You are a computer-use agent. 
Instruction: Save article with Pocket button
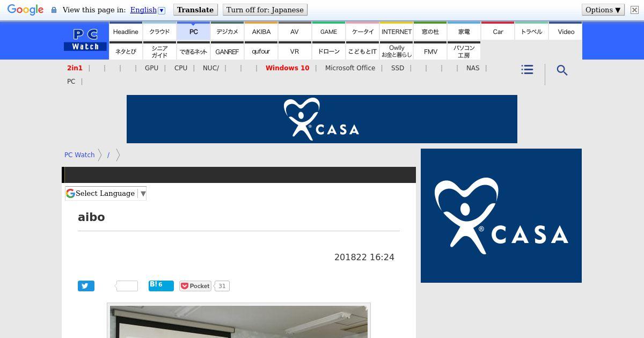tap(195, 286)
